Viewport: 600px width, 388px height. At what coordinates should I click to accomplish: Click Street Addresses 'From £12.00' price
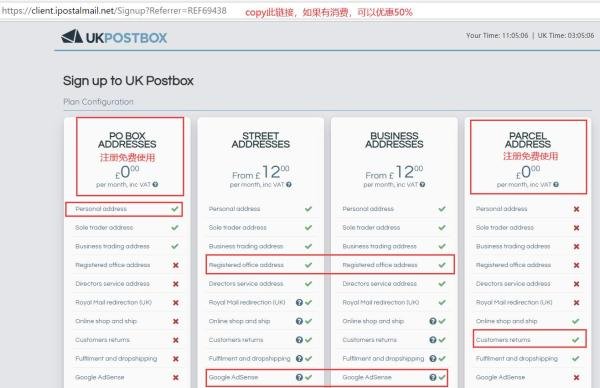[261, 173]
